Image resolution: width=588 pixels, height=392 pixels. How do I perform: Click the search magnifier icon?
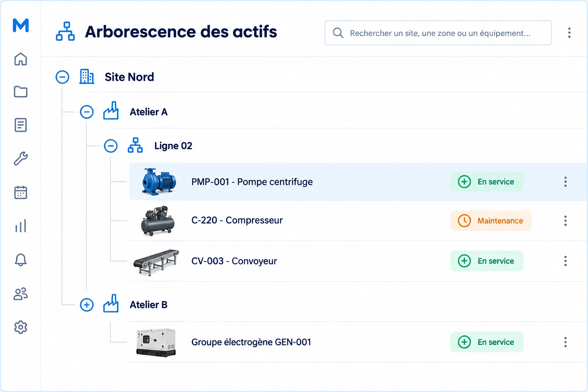point(338,33)
